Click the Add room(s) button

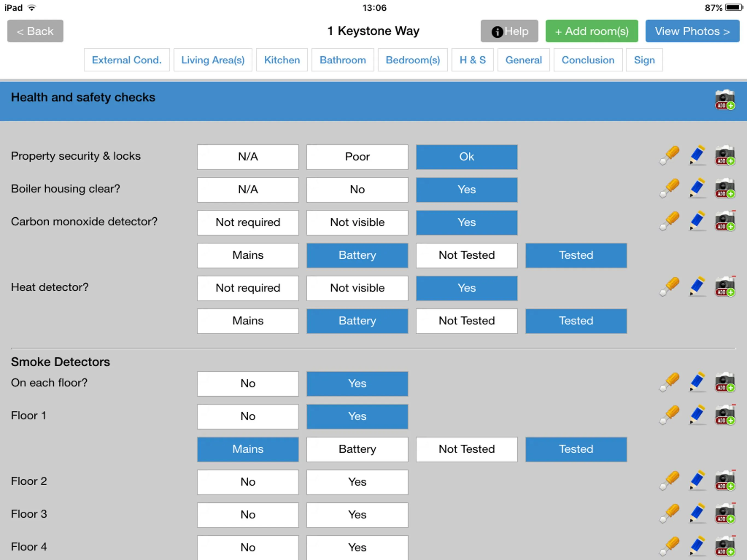pyautogui.click(x=591, y=31)
